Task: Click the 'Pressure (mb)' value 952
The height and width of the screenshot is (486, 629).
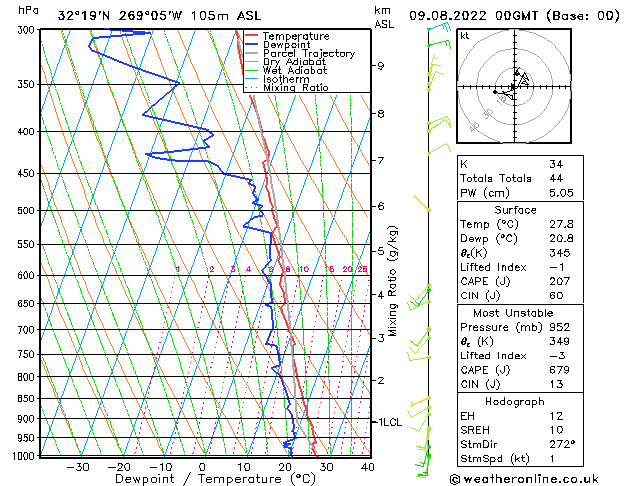Action: [x=560, y=327]
